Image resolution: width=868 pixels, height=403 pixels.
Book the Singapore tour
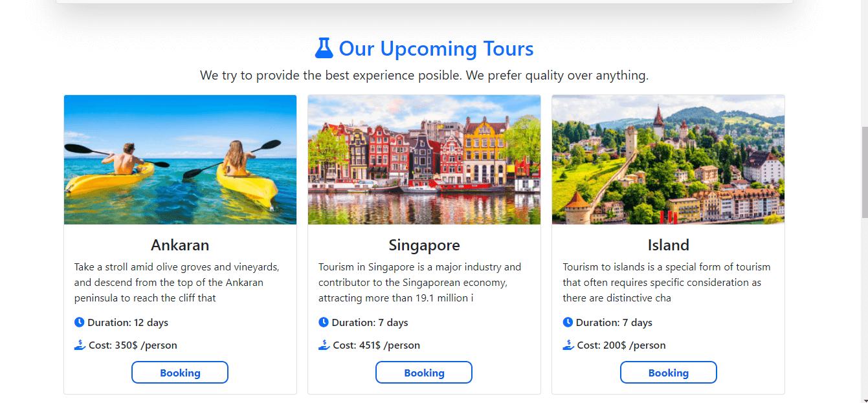(x=424, y=373)
